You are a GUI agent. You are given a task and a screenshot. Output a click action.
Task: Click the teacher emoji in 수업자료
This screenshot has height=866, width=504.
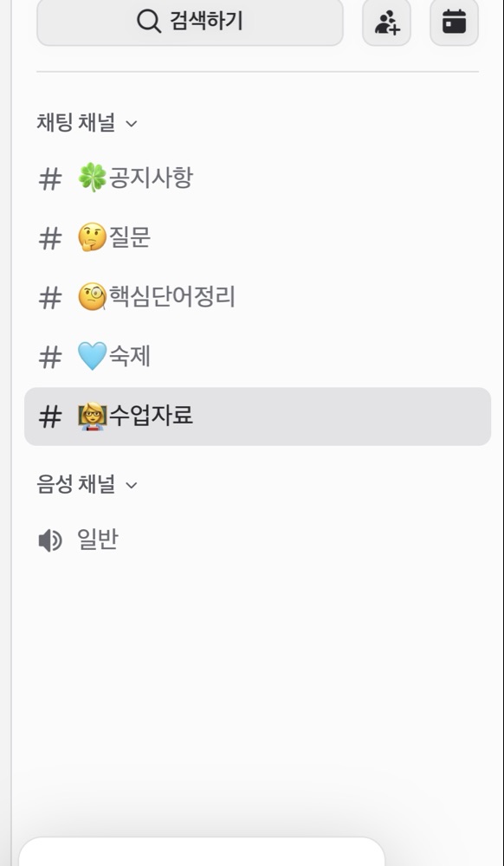(x=92, y=417)
